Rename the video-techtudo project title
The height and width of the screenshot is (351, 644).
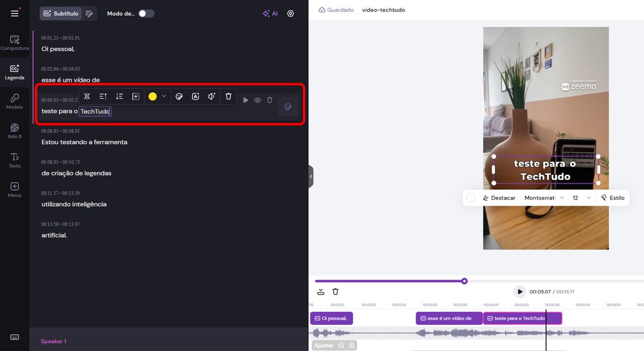(384, 10)
